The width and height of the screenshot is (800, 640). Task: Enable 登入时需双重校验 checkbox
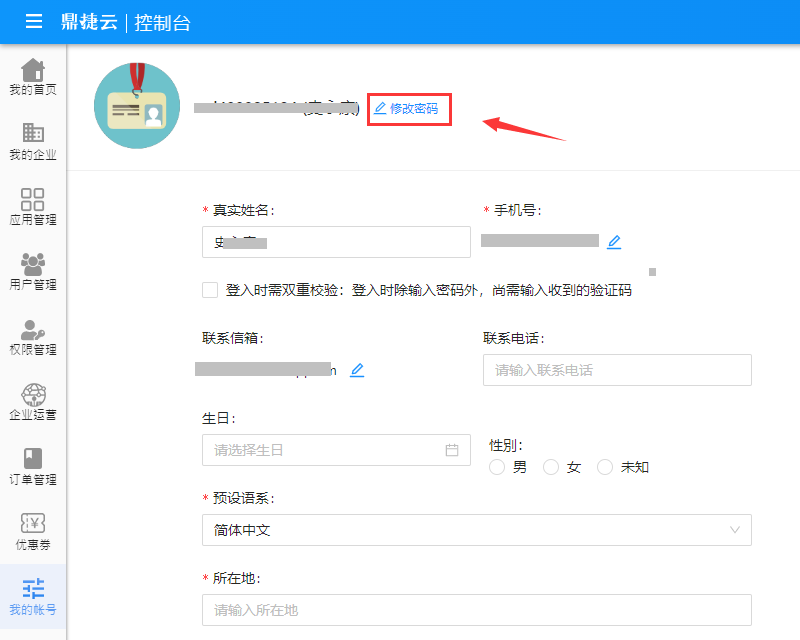click(x=210, y=290)
